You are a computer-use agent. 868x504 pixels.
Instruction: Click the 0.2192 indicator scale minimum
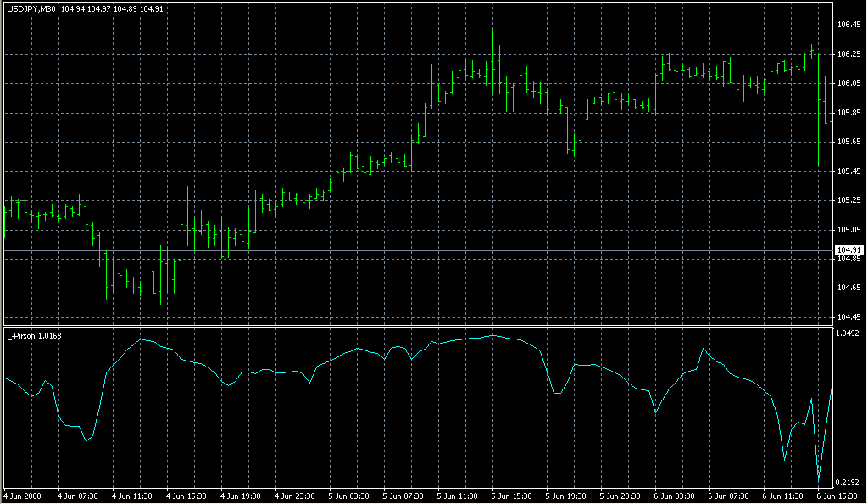(x=849, y=482)
